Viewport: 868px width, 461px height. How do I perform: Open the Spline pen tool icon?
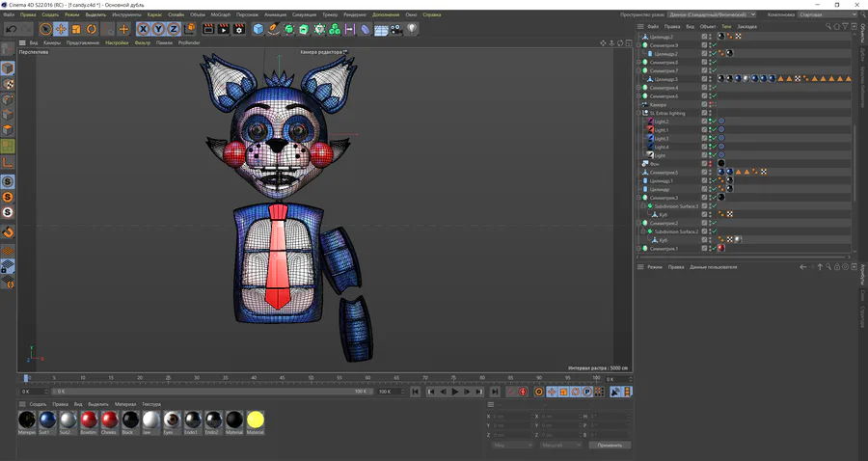[274, 29]
